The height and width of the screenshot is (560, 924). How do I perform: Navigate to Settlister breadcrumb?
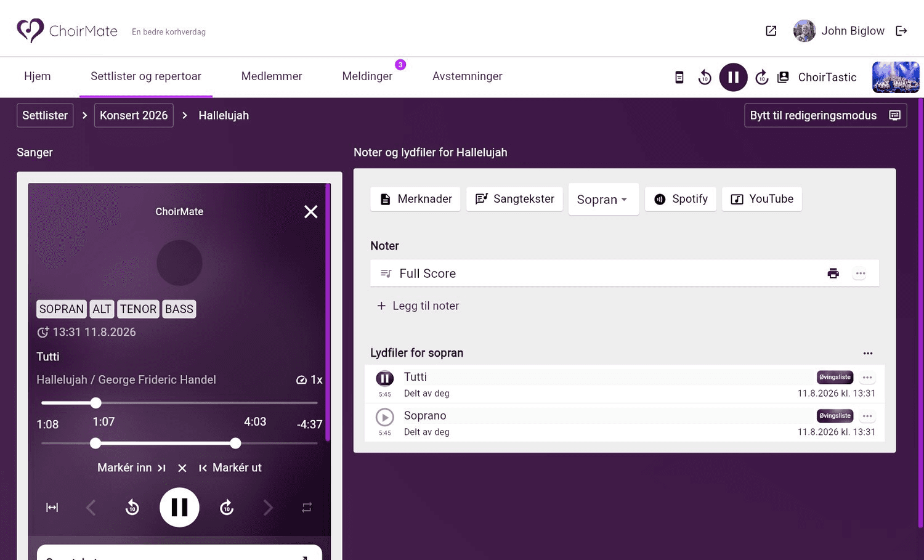(45, 115)
